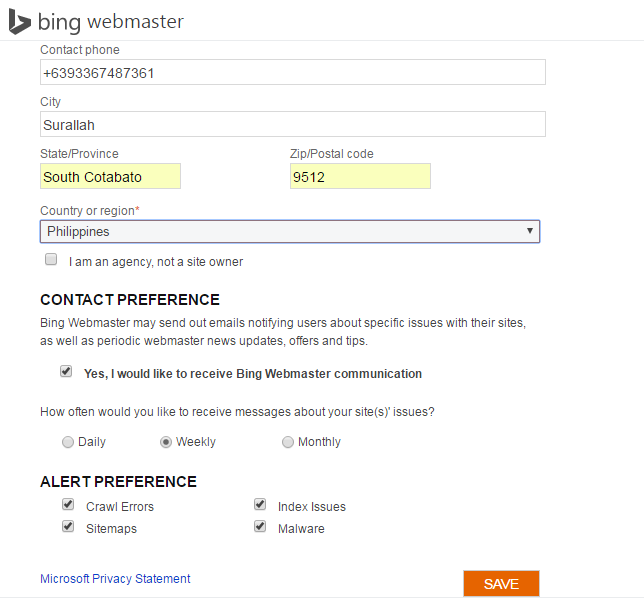The height and width of the screenshot is (605, 644).
Task: Click the Bing logo icon
Action: 19,21
